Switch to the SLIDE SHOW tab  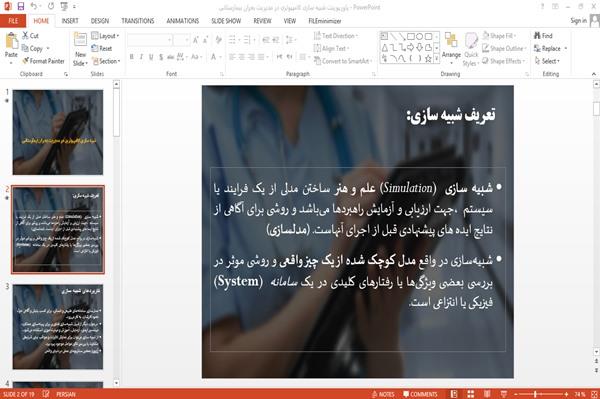[x=226, y=21]
